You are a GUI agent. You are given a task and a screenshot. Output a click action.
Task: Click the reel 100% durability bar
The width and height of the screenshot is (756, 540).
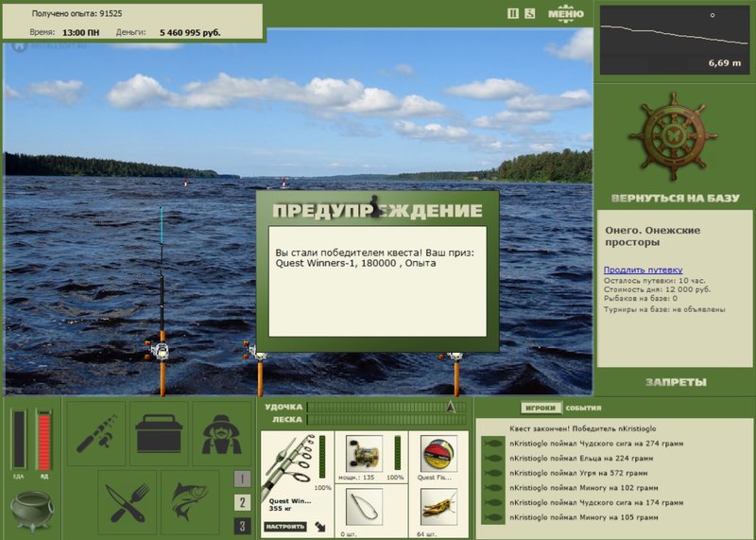398,452
